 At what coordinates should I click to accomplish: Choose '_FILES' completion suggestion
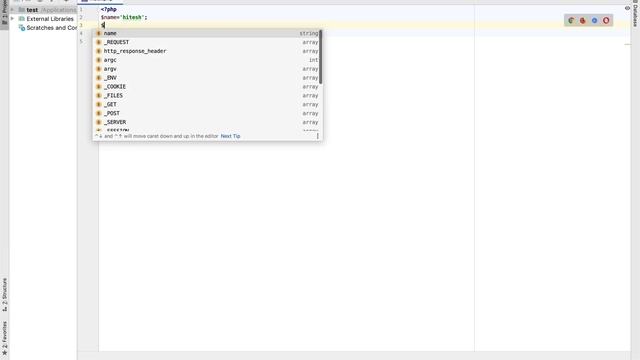207,96
